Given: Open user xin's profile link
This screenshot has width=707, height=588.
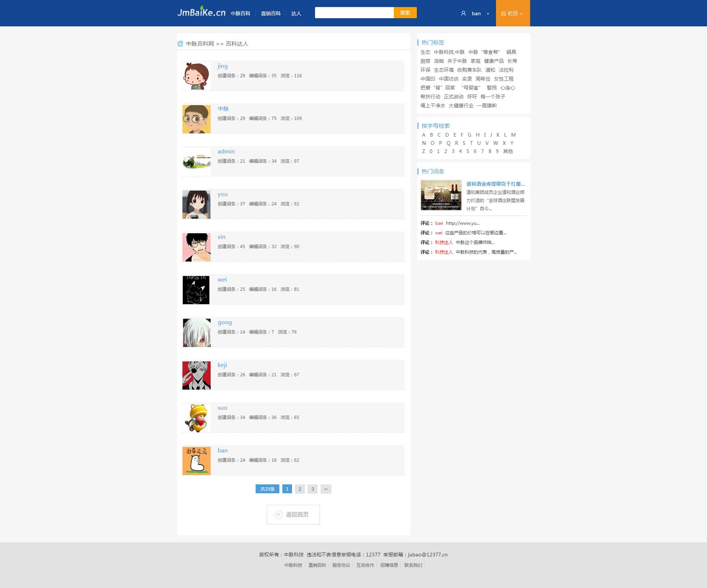Looking at the screenshot, I should click(x=221, y=237).
